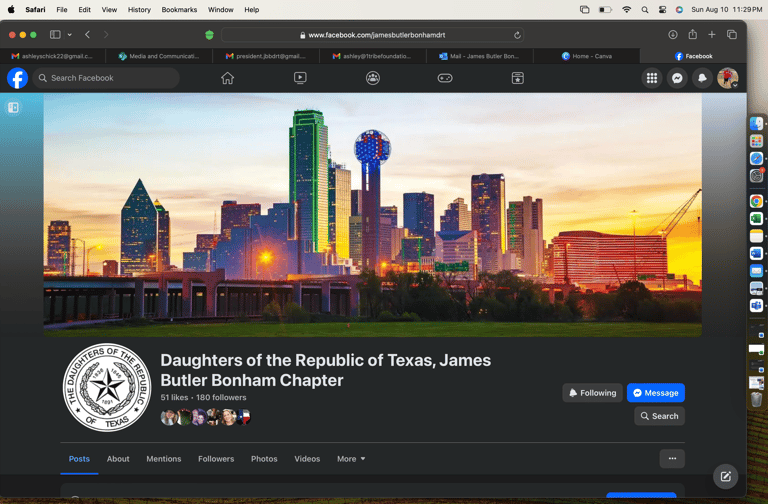This screenshot has height=504, width=768.
Task: Open the Facebook Home feed icon
Action: point(227,78)
